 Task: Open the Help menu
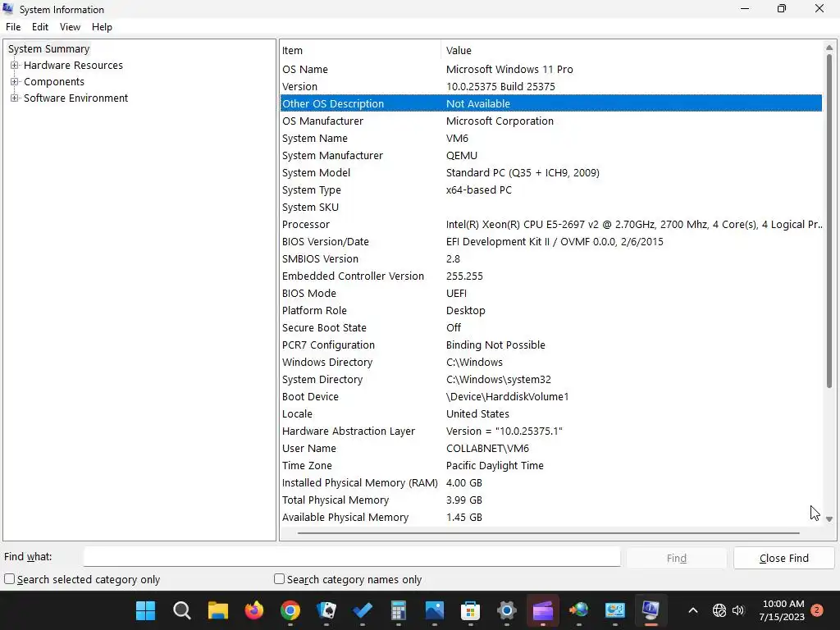(102, 27)
